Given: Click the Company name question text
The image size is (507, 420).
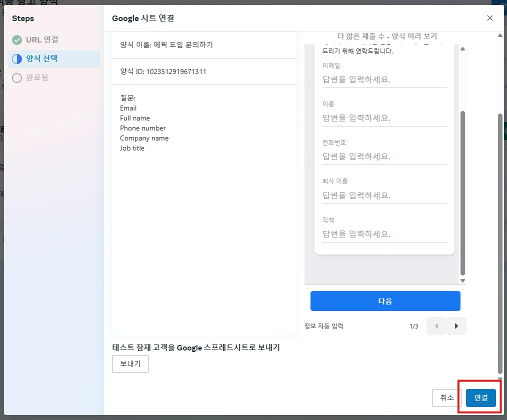Looking at the screenshot, I should (144, 138).
